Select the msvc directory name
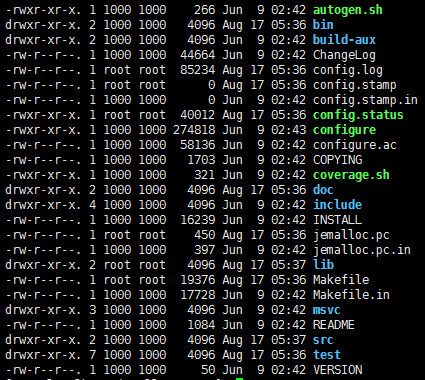The image size is (425, 380). click(x=326, y=310)
